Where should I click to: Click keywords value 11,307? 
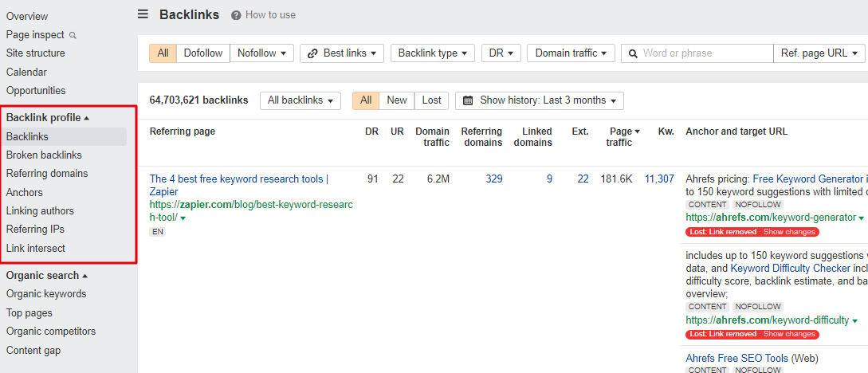tap(659, 179)
